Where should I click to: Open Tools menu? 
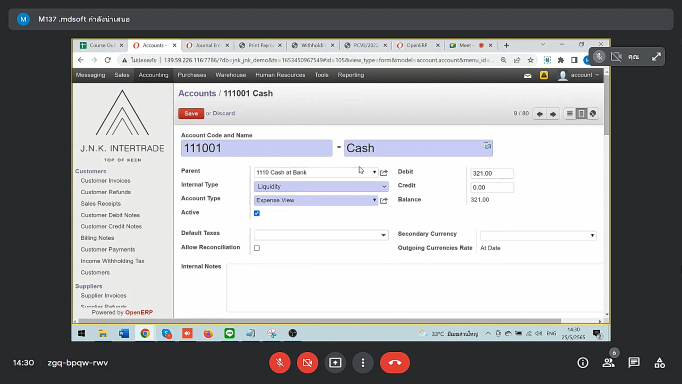click(x=321, y=75)
